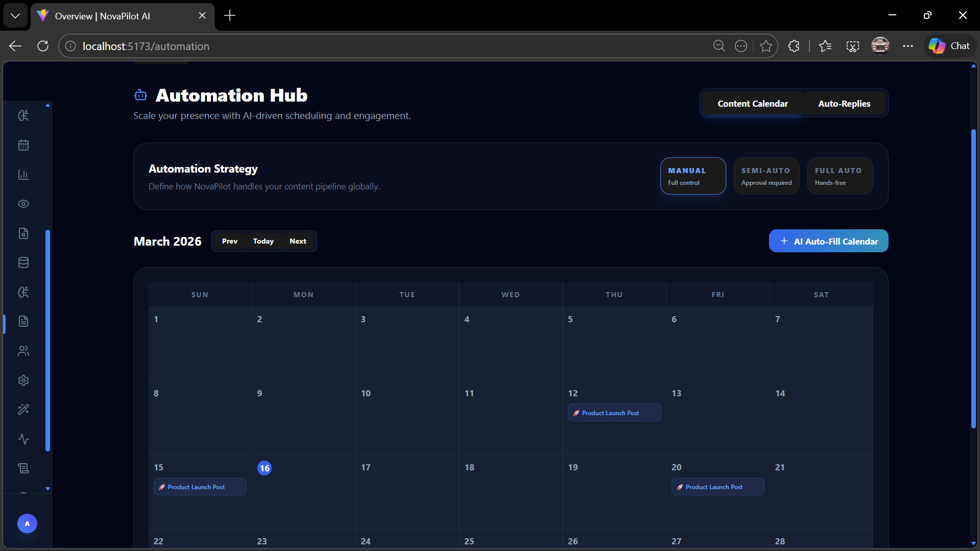
Task: Go back to the previous browser page
Action: (15, 46)
